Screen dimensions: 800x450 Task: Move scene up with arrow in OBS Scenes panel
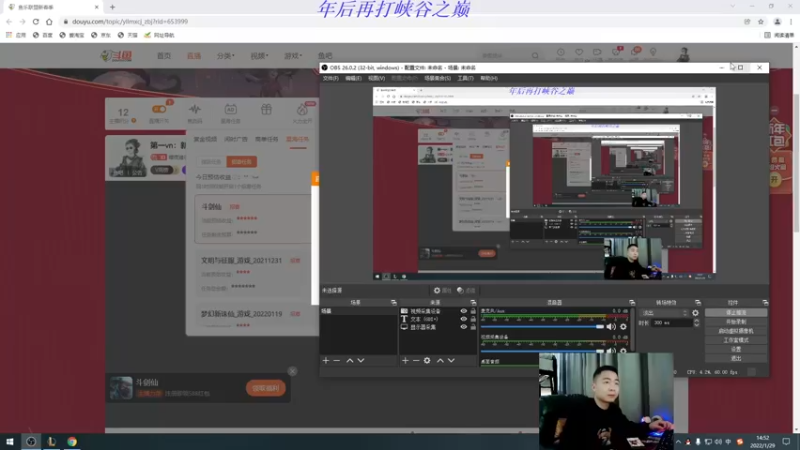coord(349,360)
